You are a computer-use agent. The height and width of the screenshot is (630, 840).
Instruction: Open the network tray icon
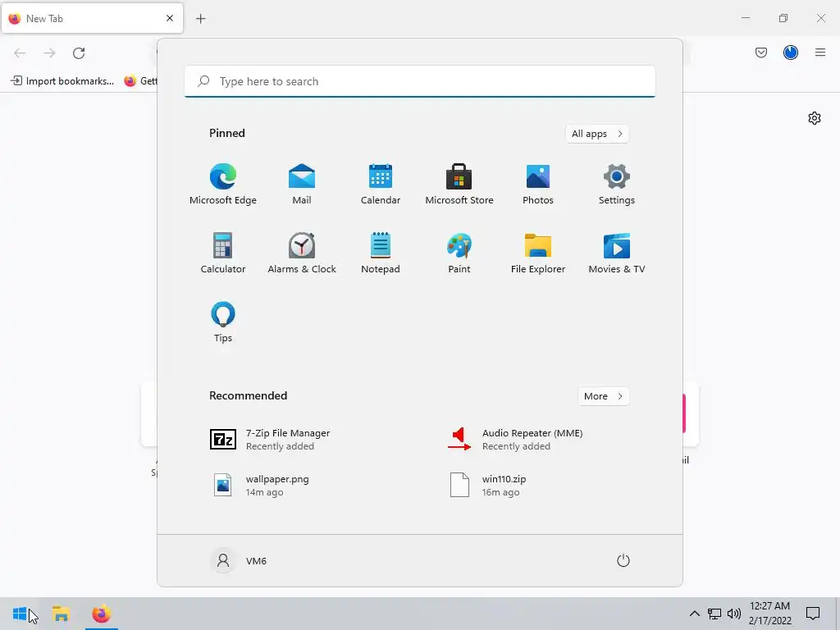714,614
